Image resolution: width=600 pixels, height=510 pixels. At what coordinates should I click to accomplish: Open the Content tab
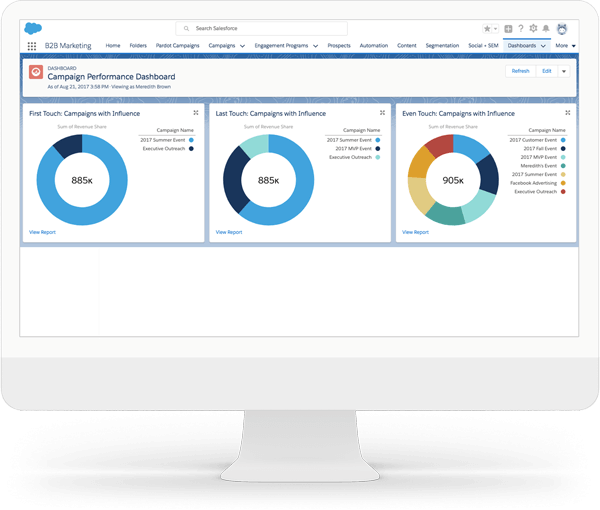click(407, 46)
